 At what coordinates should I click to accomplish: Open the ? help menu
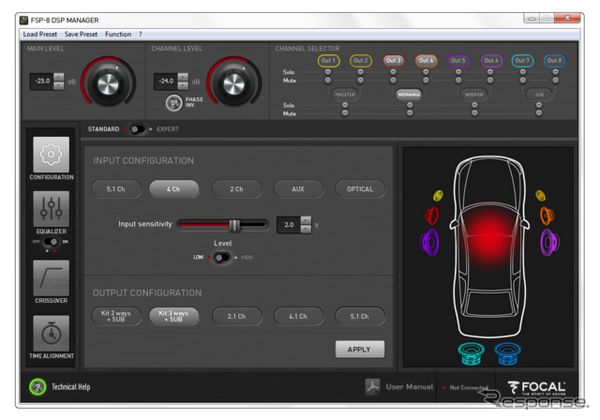click(x=140, y=34)
